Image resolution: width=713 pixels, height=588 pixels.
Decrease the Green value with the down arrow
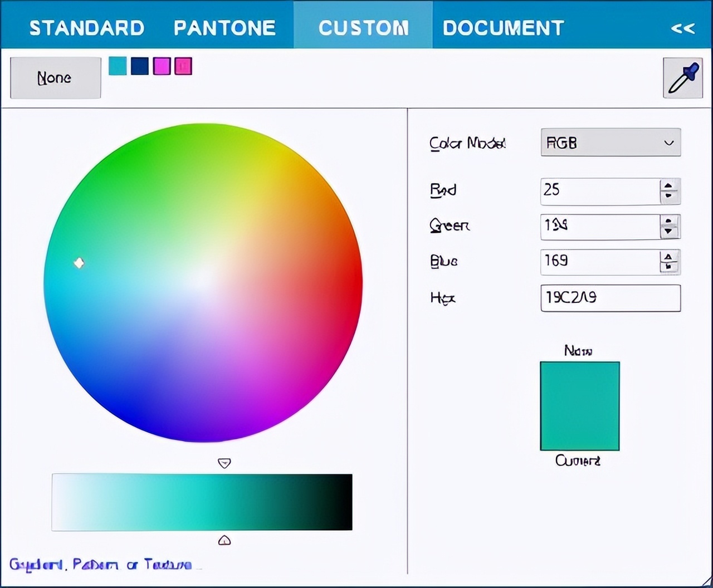pyautogui.click(x=670, y=232)
